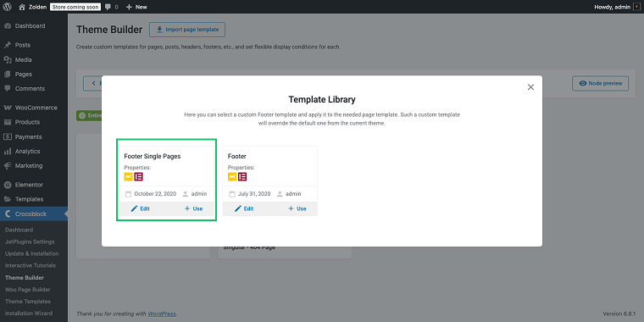Click Elementor icon on Footer card

click(x=242, y=177)
